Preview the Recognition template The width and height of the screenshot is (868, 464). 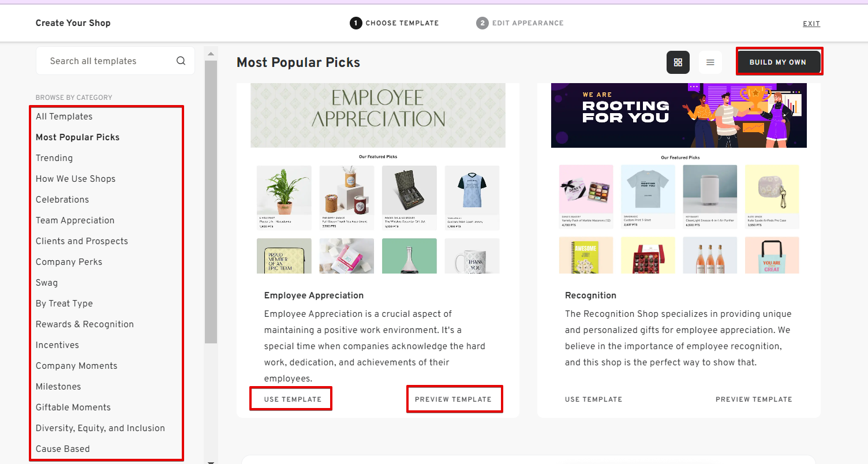tap(754, 399)
